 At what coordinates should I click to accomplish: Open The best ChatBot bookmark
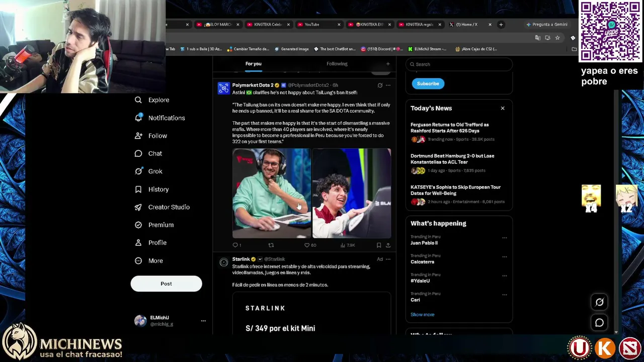coord(335,49)
